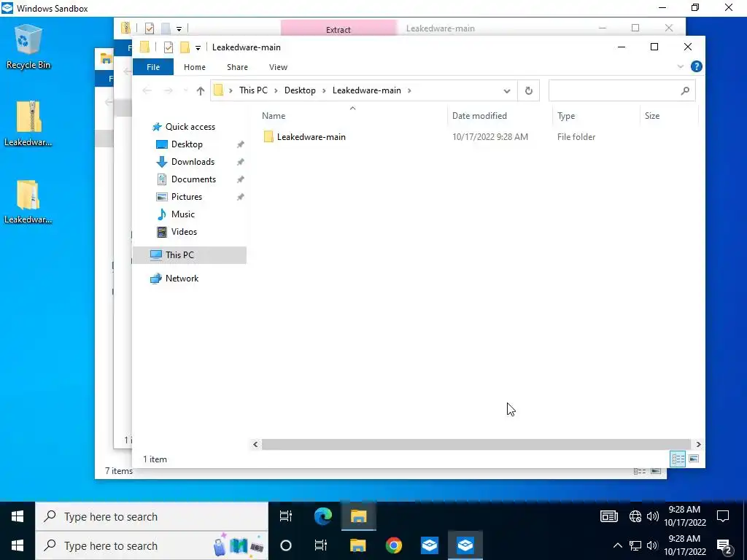
Task: Toggle Details view button in front window status bar
Action: coord(678,459)
